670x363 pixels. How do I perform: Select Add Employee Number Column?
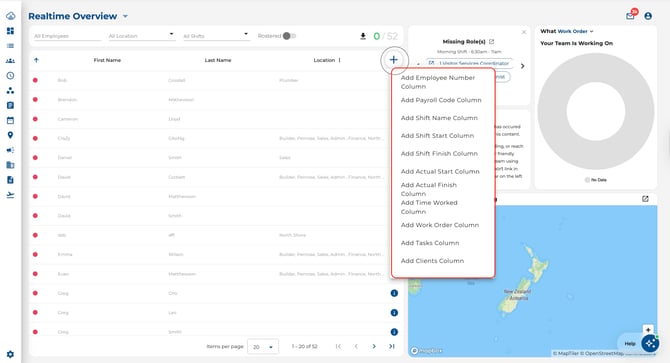coord(443,82)
